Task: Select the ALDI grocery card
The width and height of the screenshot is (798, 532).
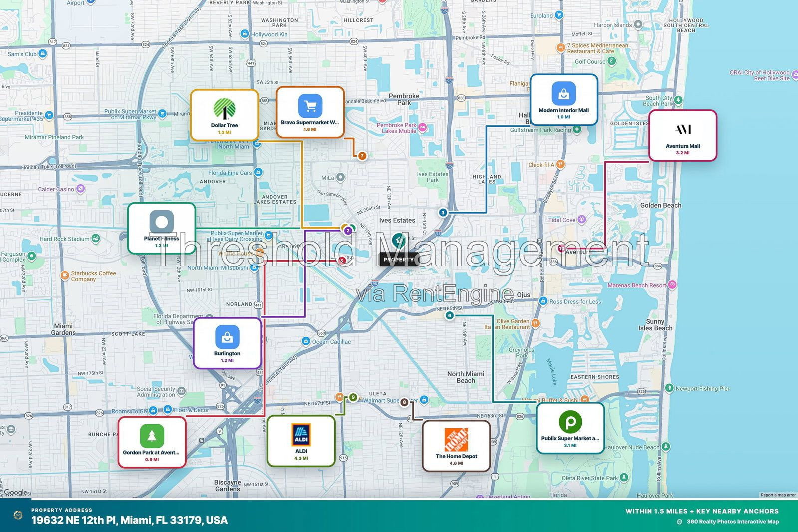Action: tap(301, 441)
